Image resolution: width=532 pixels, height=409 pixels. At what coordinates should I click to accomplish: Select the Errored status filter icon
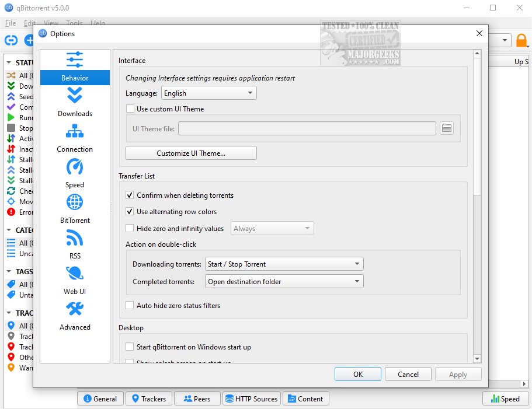click(11, 212)
